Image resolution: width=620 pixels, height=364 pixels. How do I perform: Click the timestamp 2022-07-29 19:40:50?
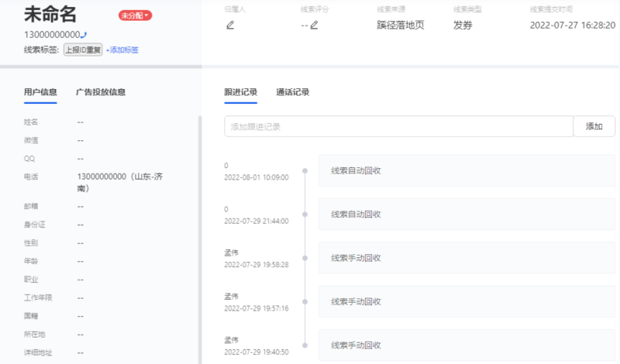(257, 352)
